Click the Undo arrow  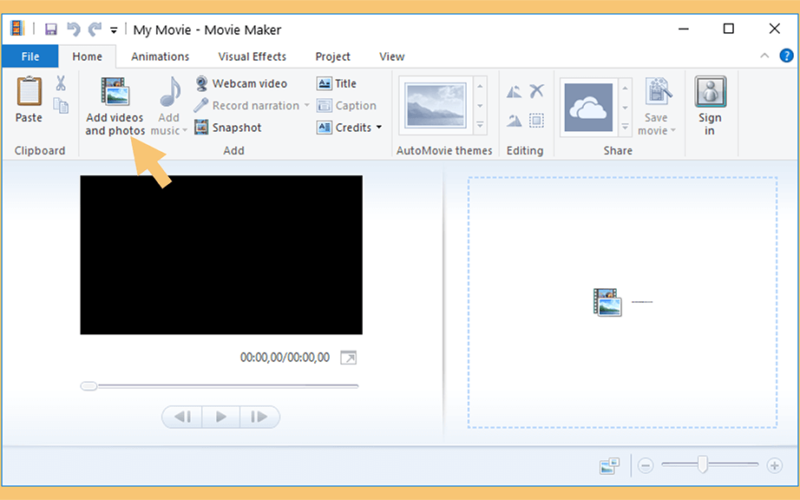[73, 30]
